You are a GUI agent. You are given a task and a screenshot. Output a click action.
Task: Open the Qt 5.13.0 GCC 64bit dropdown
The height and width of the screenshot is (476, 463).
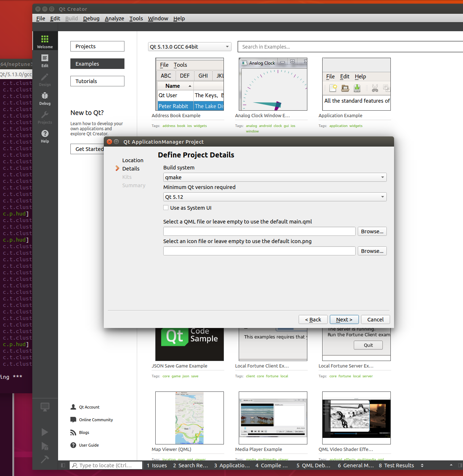189,47
